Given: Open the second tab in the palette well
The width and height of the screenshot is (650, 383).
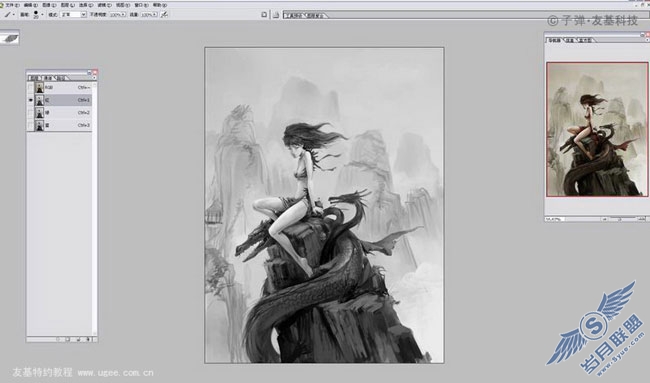Looking at the screenshot, I should tap(315, 15).
